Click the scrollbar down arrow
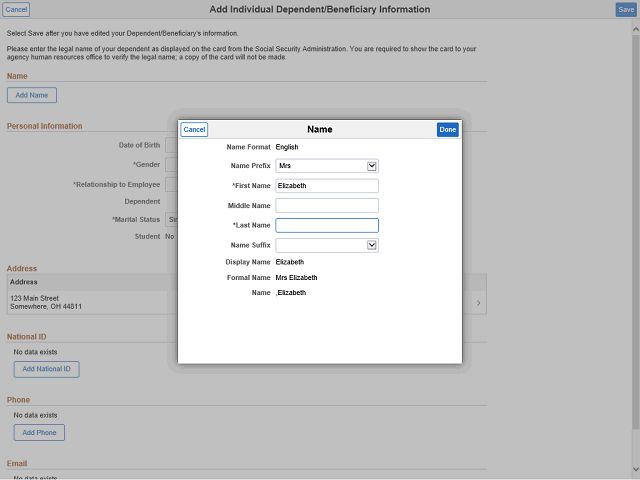 (x=636, y=469)
